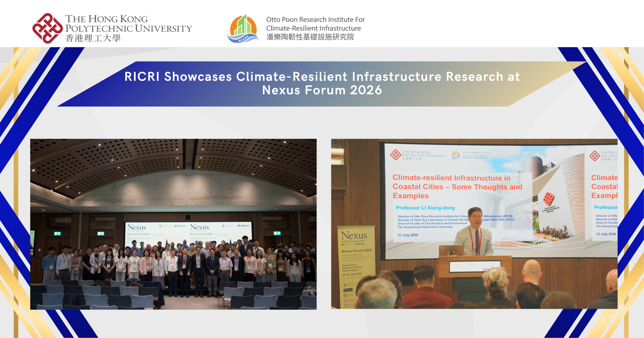Open the speaker presentation photo
The width and height of the screenshot is (644, 338).
(x=474, y=224)
